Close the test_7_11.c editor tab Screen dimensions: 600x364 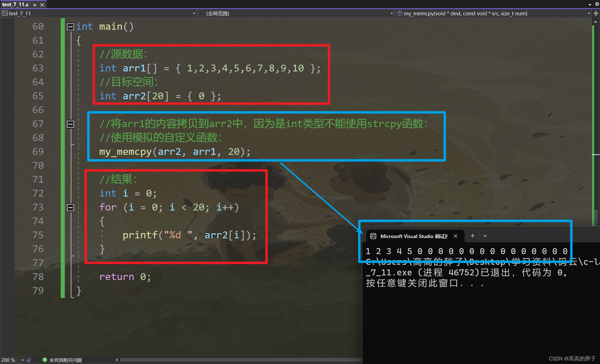point(42,5)
